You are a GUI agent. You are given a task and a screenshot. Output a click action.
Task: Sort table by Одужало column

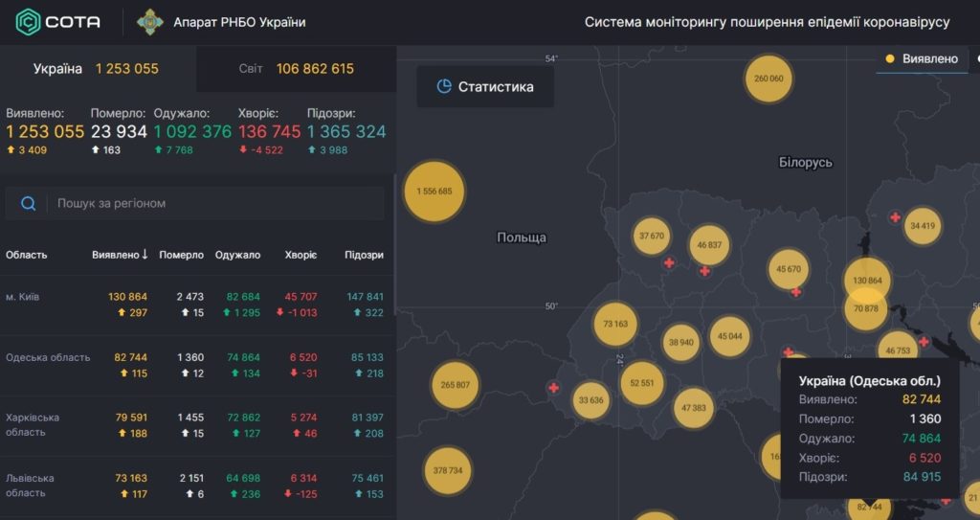(x=237, y=255)
